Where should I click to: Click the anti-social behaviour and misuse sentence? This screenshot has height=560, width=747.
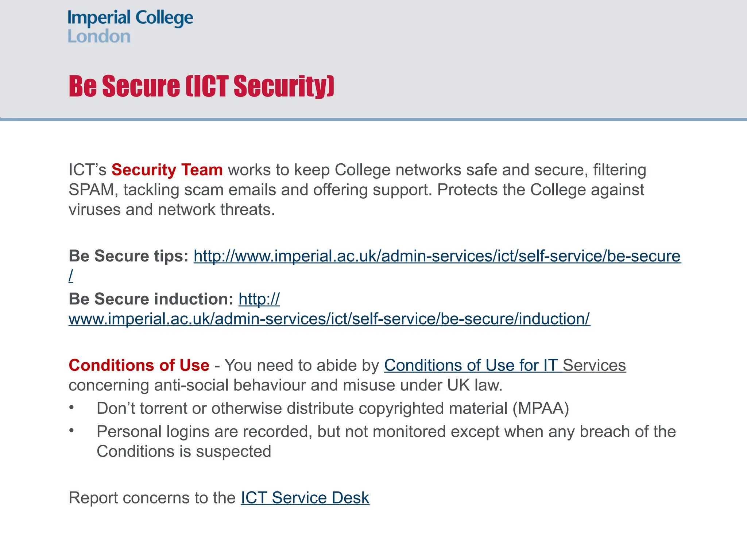click(x=286, y=385)
